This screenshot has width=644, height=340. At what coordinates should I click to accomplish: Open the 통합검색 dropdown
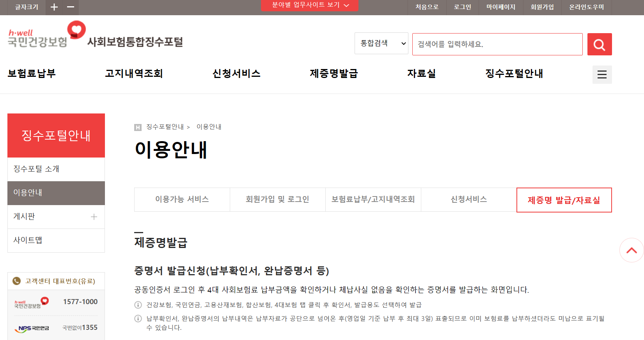click(x=381, y=43)
